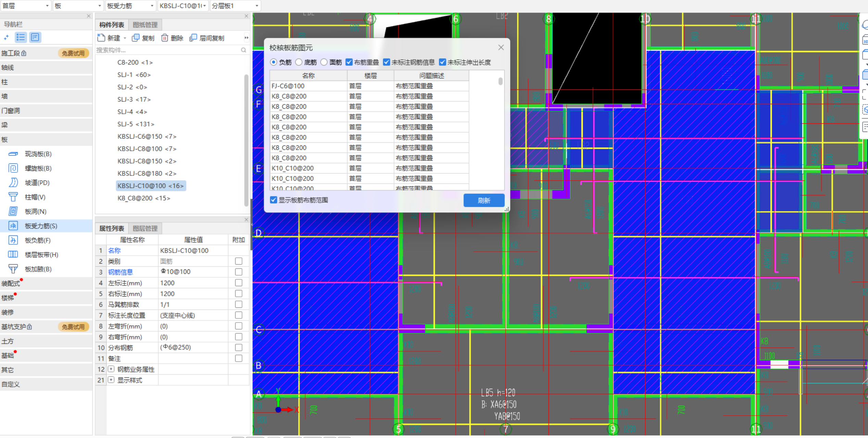868x438 pixels.
Task: Open the 梁 category in navigation
Action: (x=46, y=125)
